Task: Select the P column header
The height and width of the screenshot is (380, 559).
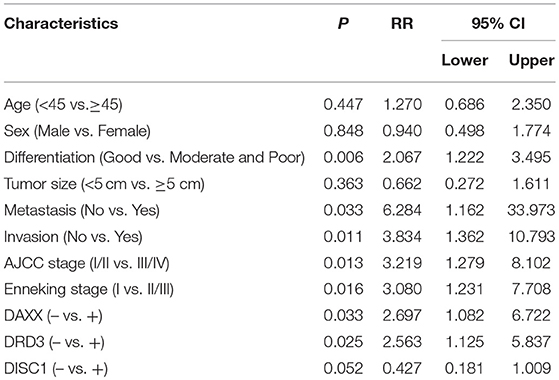Action: point(343,24)
